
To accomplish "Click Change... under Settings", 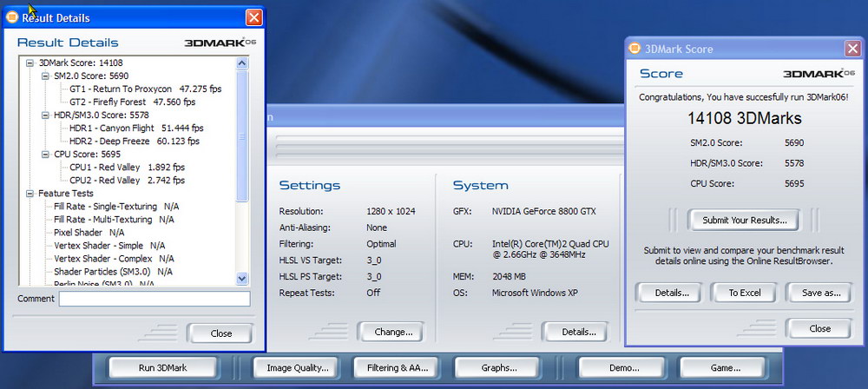I will pos(393,332).
